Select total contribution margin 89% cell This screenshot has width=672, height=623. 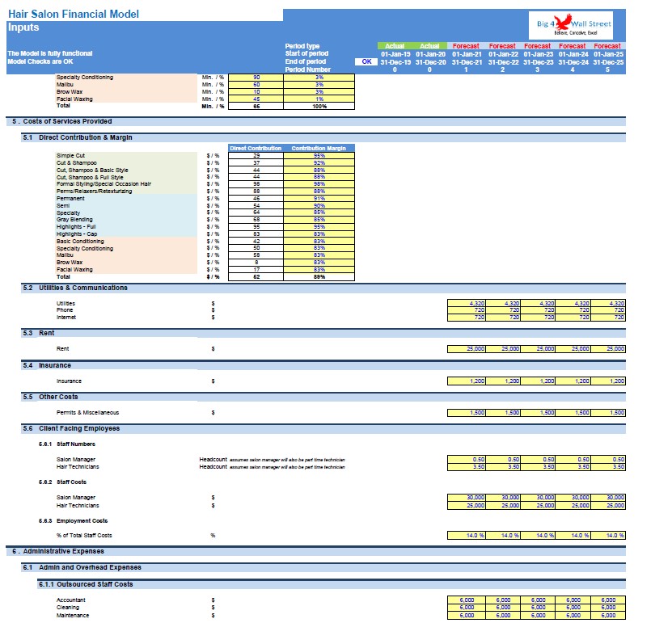pos(319,277)
